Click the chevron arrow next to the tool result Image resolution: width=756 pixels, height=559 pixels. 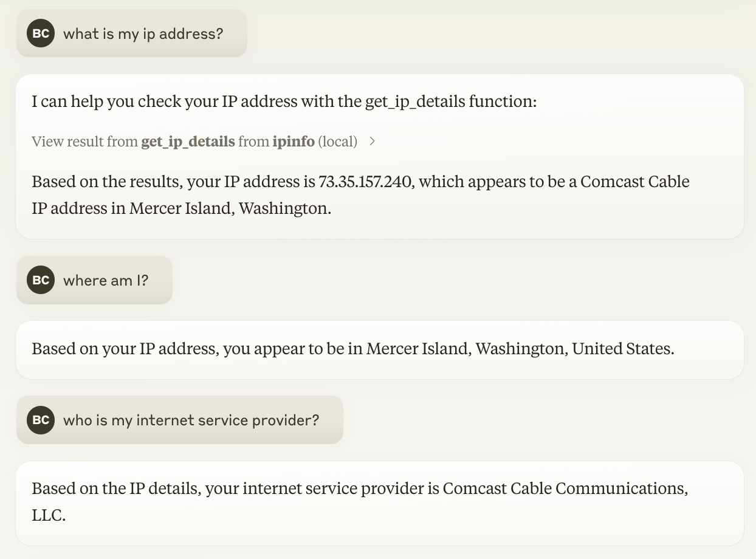click(x=372, y=141)
